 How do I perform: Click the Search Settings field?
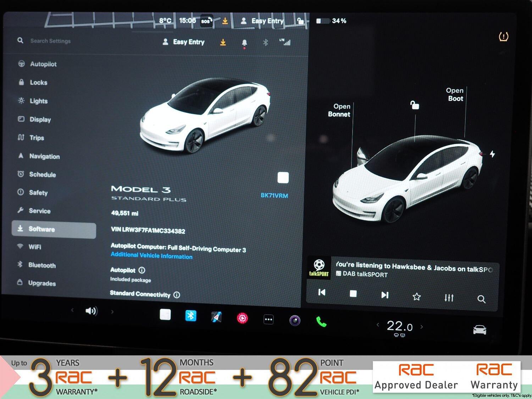click(50, 41)
